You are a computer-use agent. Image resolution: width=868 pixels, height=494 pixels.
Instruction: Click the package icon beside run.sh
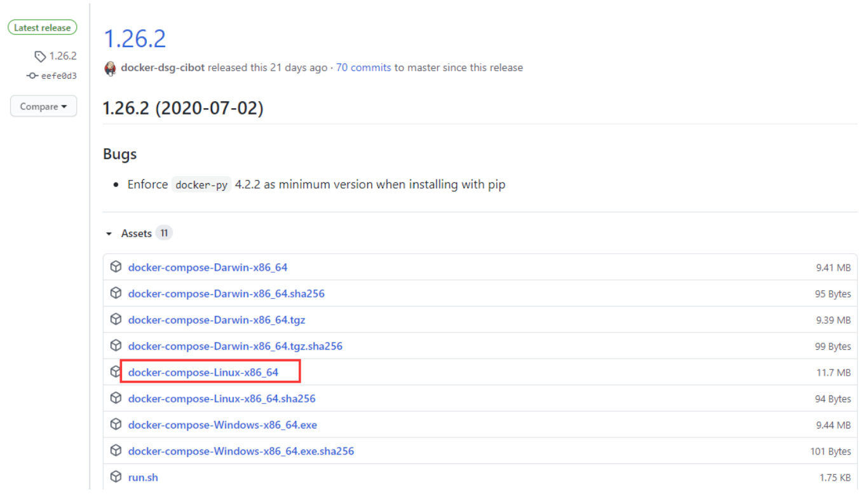(116, 476)
